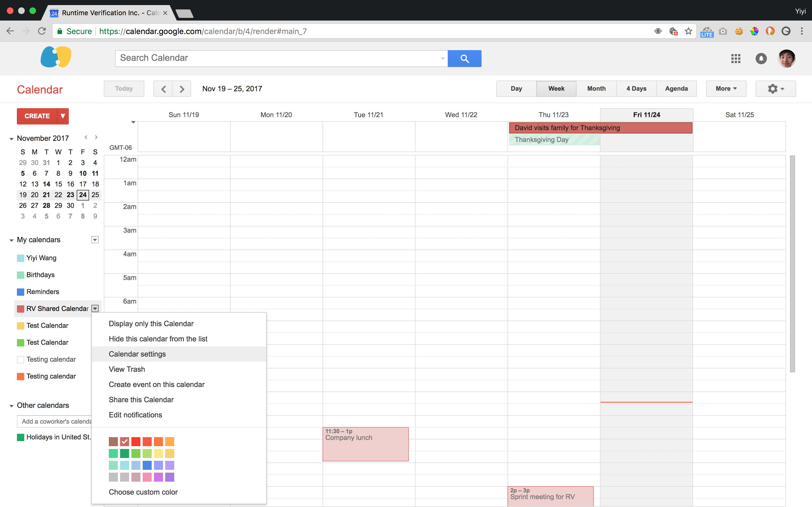
Task: Go to next week arrow
Action: click(x=182, y=89)
